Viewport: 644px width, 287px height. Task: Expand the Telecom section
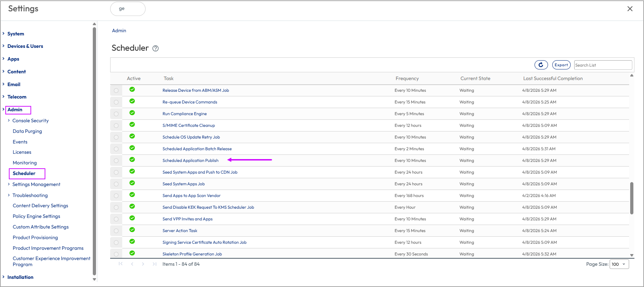[x=4, y=97]
